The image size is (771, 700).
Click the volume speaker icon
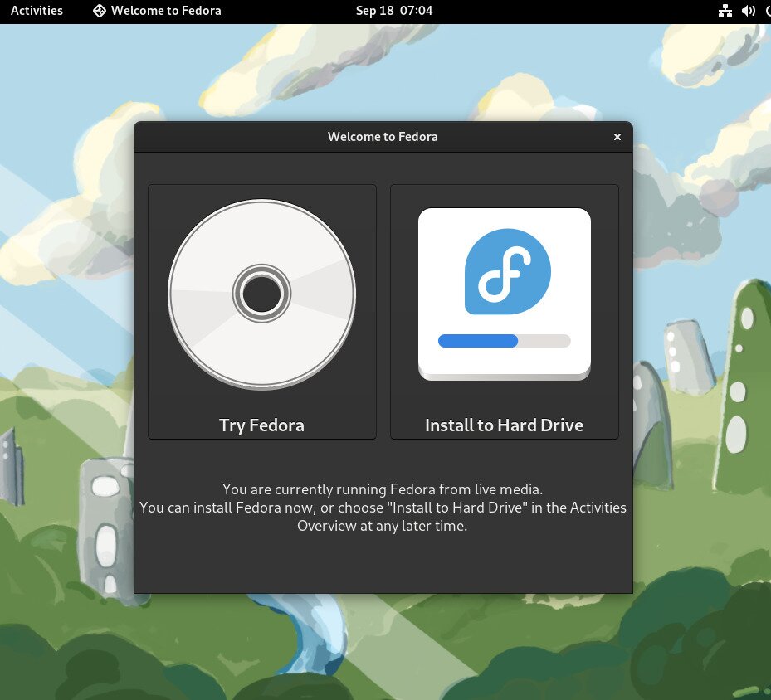(748, 11)
